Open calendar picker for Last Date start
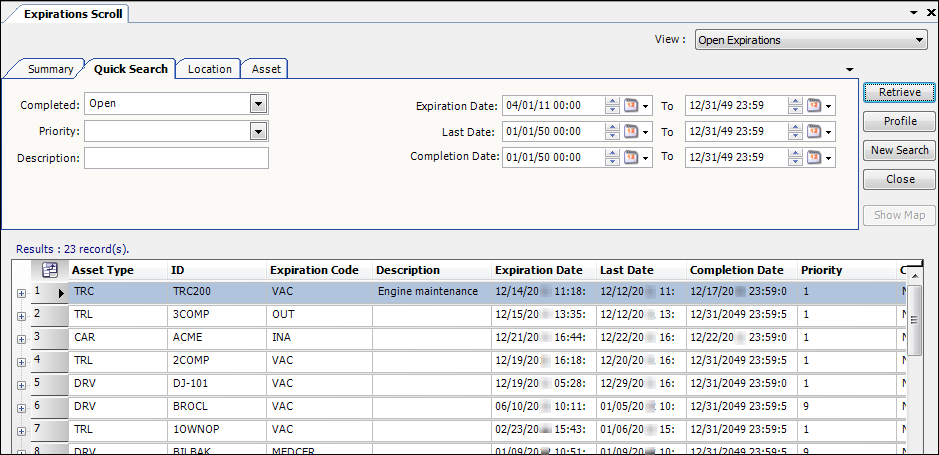 pos(632,131)
